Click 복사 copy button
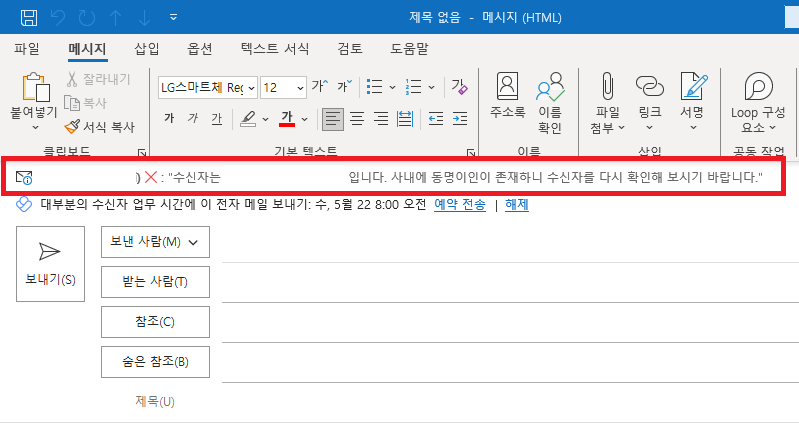This screenshot has height=424, width=799. pos(85,103)
